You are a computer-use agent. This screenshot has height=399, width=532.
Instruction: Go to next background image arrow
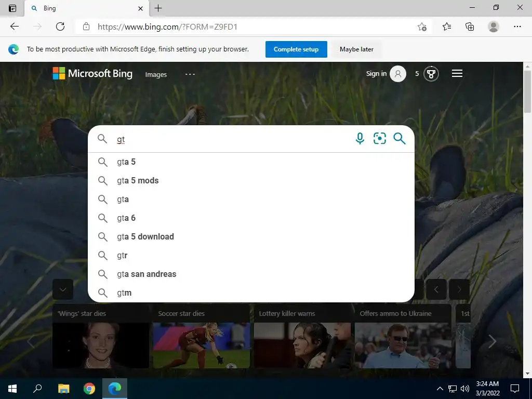(x=459, y=289)
